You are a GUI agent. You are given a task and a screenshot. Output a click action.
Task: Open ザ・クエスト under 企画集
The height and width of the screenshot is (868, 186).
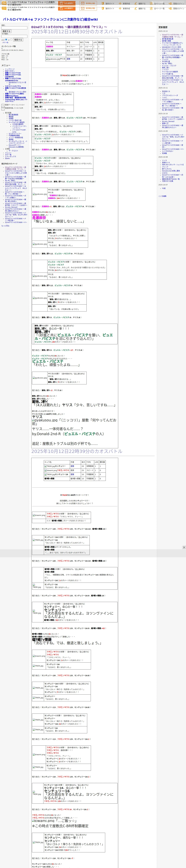click(x=13, y=151)
